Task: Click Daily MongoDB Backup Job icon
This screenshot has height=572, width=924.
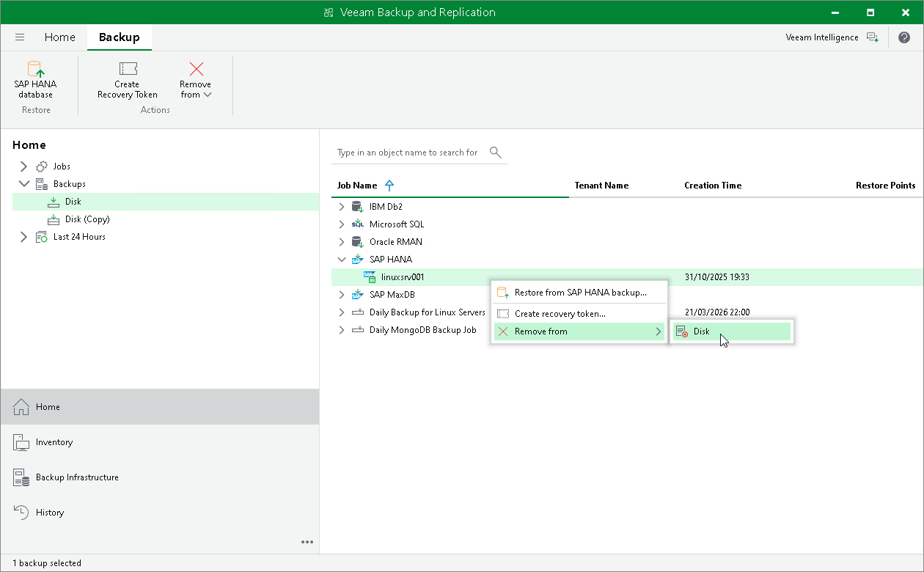Action: tap(357, 330)
